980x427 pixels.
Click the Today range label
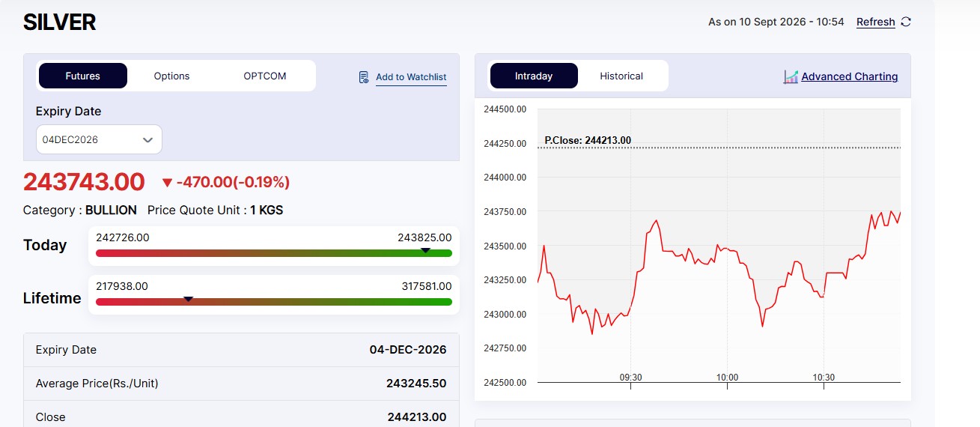45,245
